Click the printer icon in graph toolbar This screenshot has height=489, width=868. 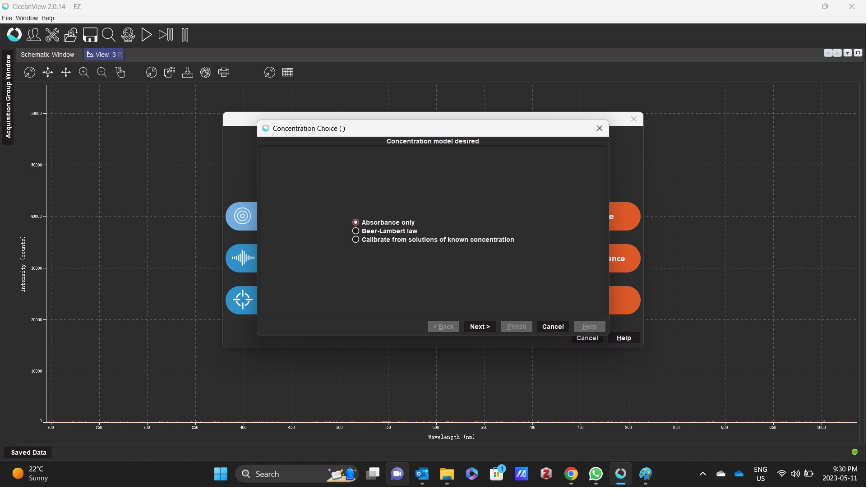[224, 72]
